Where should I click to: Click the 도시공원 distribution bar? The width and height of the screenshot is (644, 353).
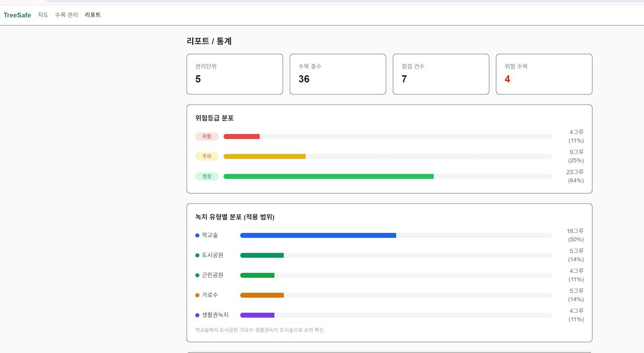262,255
